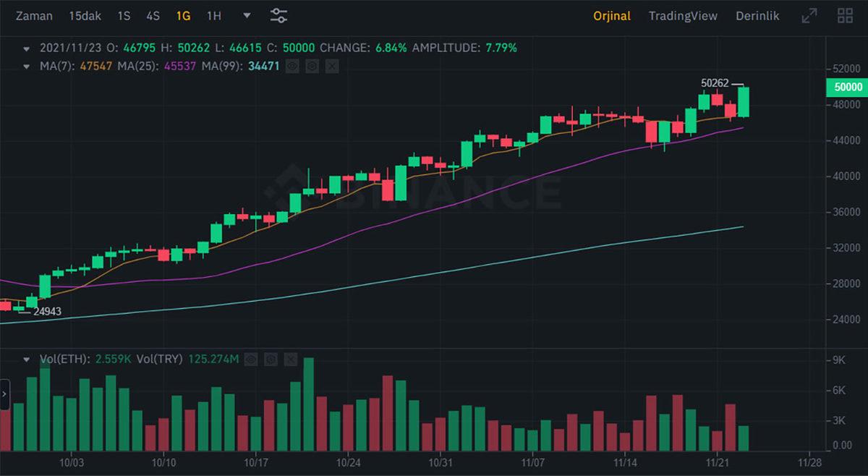Collapse the OHLC info row chevron
Image resolution: width=868 pixels, height=476 pixels.
(27, 48)
